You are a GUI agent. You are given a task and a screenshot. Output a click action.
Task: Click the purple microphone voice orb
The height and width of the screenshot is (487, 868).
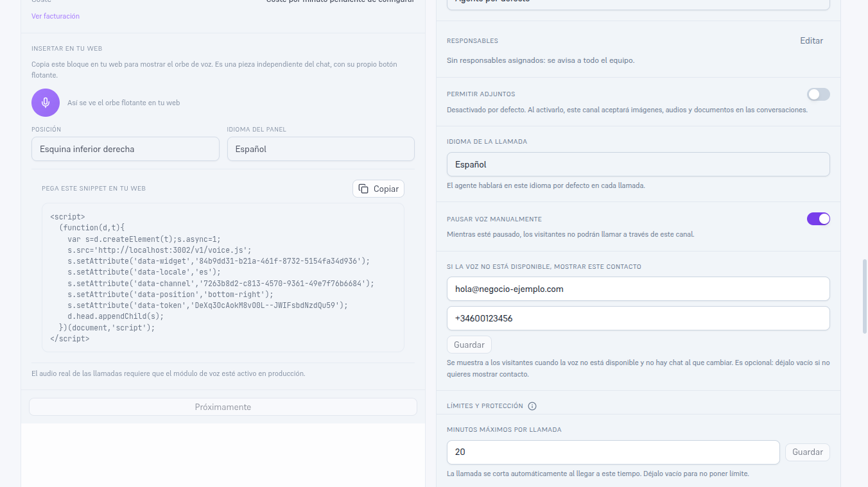[x=46, y=103]
